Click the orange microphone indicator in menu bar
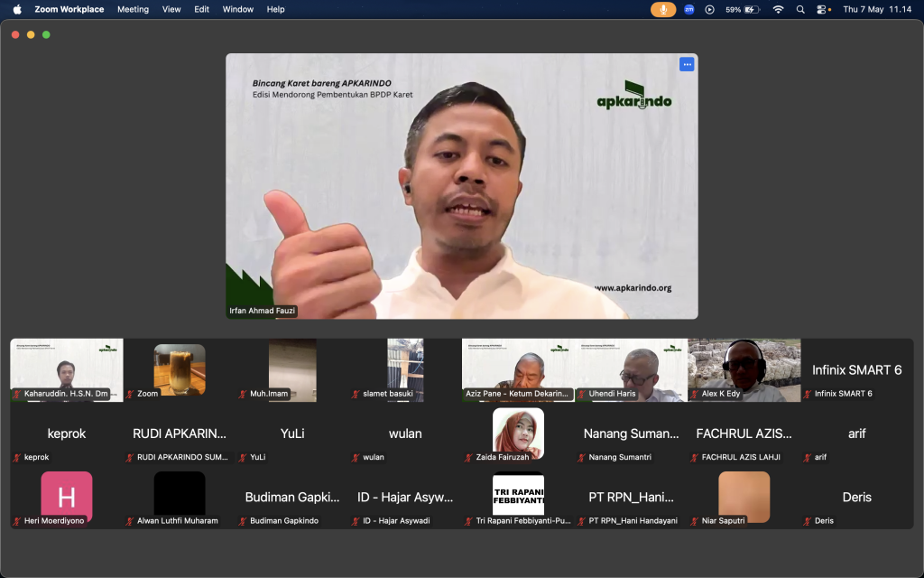The width and height of the screenshot is (924, 578). coord(663,9)
